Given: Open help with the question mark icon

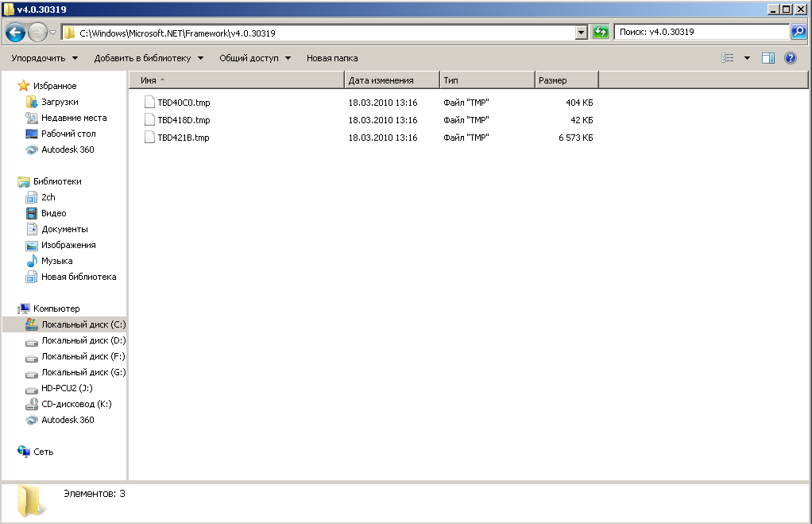Looking at the screenshot, I should [791, 58].
